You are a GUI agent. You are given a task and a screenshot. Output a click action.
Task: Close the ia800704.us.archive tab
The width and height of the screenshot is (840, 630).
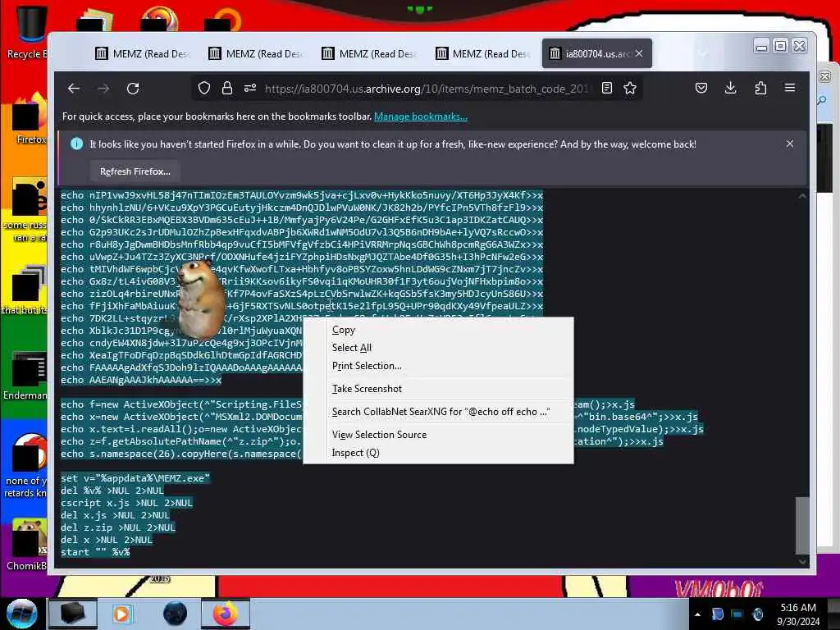639,53
